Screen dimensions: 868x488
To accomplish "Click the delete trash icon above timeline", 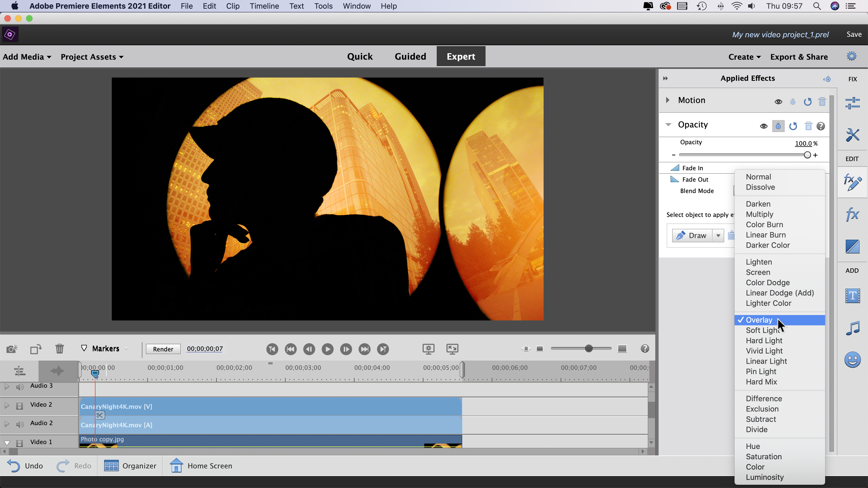I will (x=60, y=349).
